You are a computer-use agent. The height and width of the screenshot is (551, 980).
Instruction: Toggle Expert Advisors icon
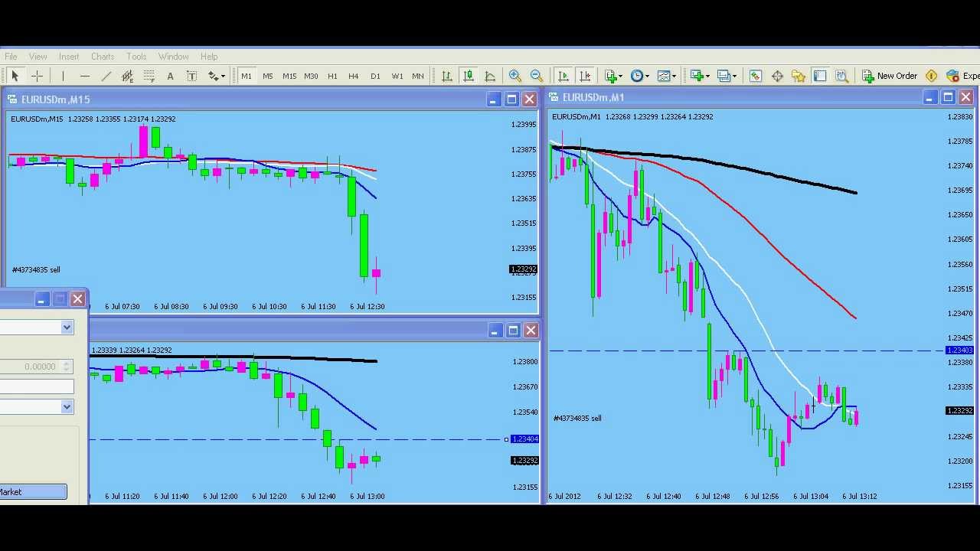pyautogui.click(x=962, y=76)
